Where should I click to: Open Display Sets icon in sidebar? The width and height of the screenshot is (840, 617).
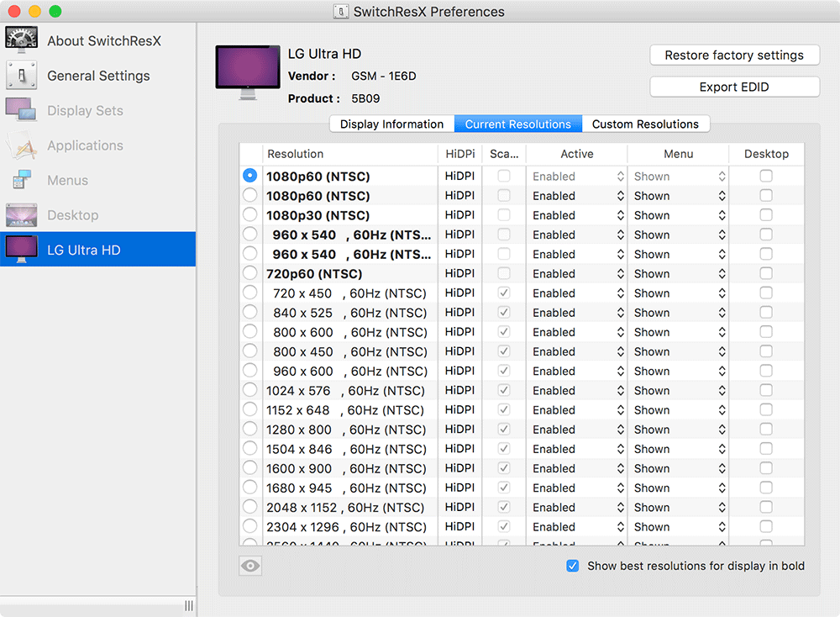tap(22, 110)
